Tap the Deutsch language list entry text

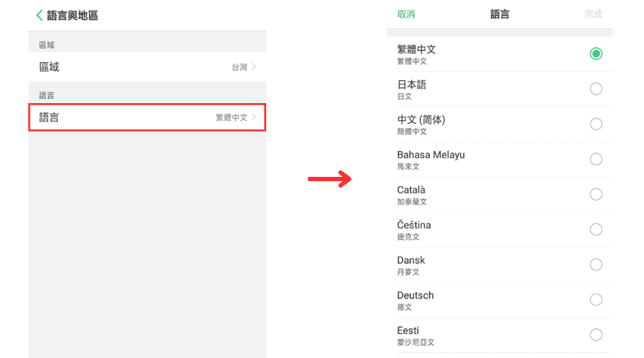(416, 296)
